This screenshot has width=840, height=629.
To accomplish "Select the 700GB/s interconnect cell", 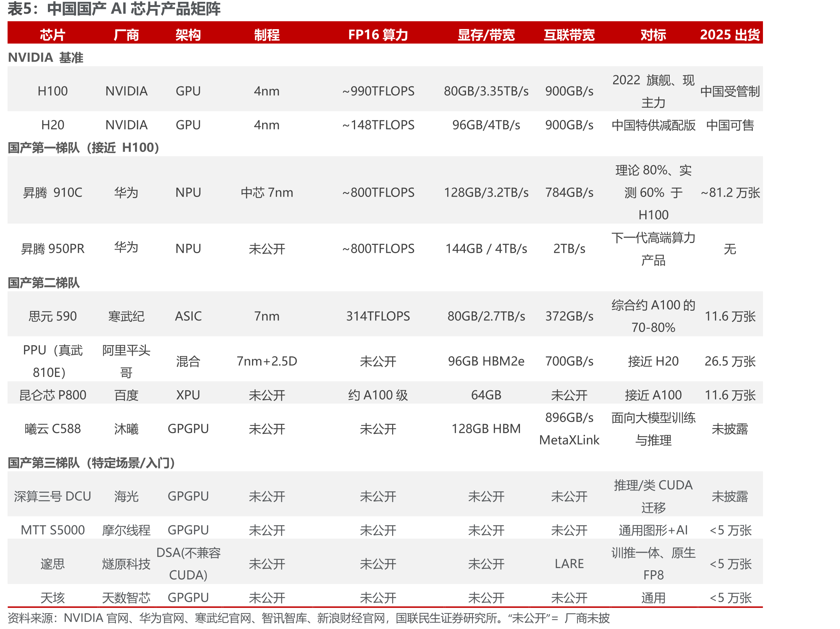I will tap(569, 361).
